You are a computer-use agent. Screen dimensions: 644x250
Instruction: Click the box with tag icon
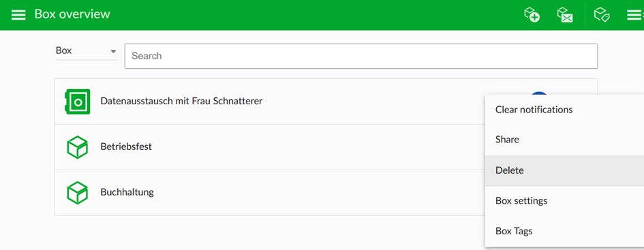point(602,15)
